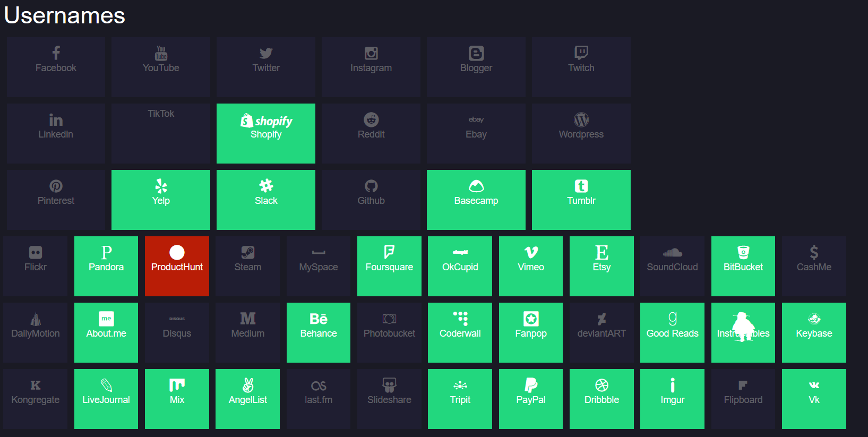Click the PayPal 'P' icon

point(531,385)
